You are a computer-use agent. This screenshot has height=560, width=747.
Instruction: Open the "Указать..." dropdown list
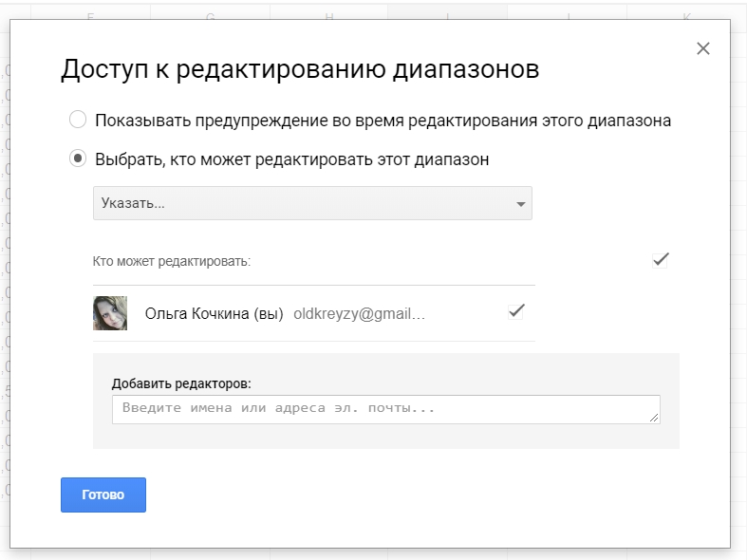coord(311,203)
